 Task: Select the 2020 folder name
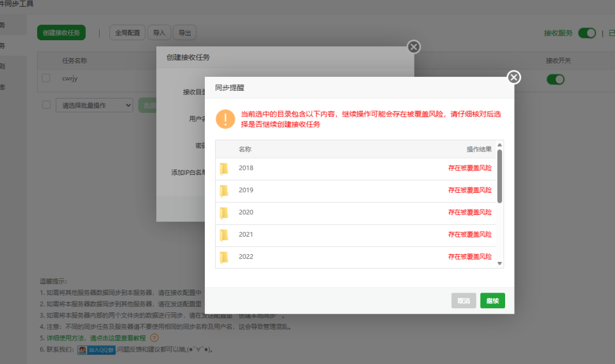pyautogui.click(x=246, y=212)
